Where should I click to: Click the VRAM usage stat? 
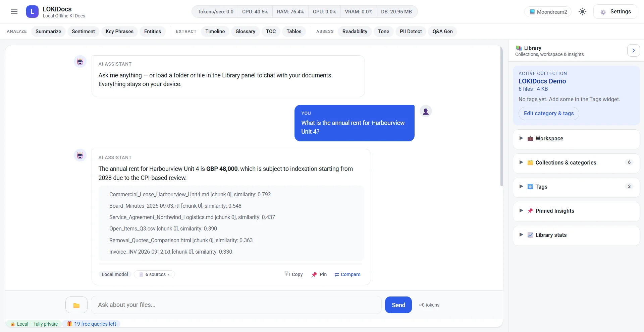click(359, 12)
